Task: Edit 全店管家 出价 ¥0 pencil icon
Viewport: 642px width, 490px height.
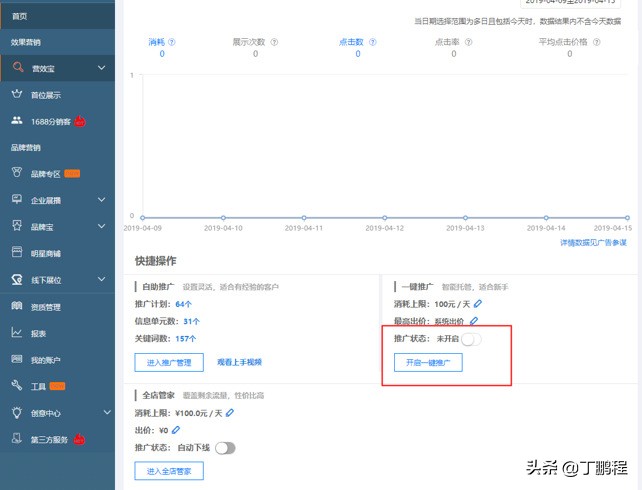Action: (x=176, y=430)
